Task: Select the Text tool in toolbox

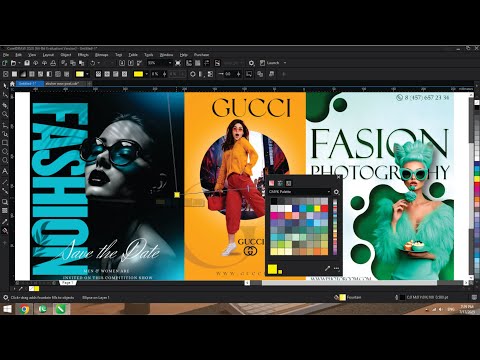Action: tap(5, 171)
